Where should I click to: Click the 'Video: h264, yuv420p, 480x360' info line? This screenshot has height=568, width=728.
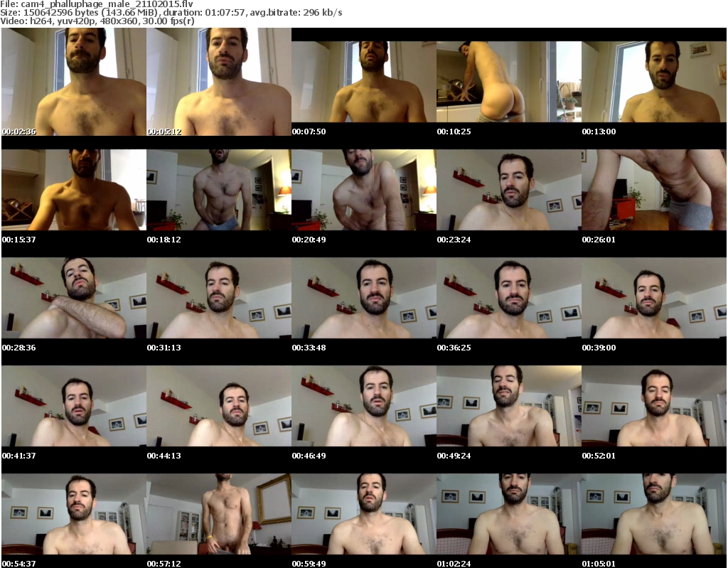pos(97,21)
